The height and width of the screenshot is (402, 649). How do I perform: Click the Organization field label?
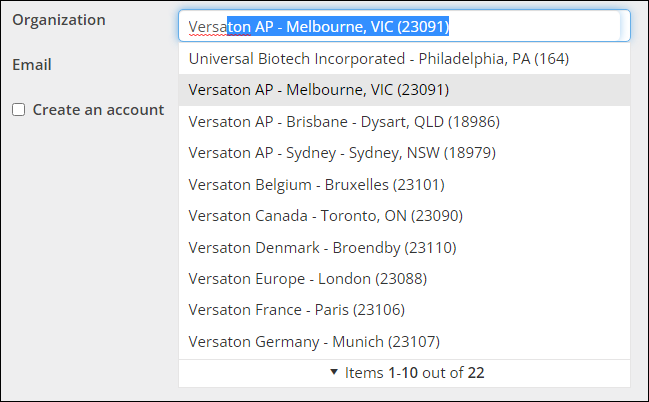point(59,20)
